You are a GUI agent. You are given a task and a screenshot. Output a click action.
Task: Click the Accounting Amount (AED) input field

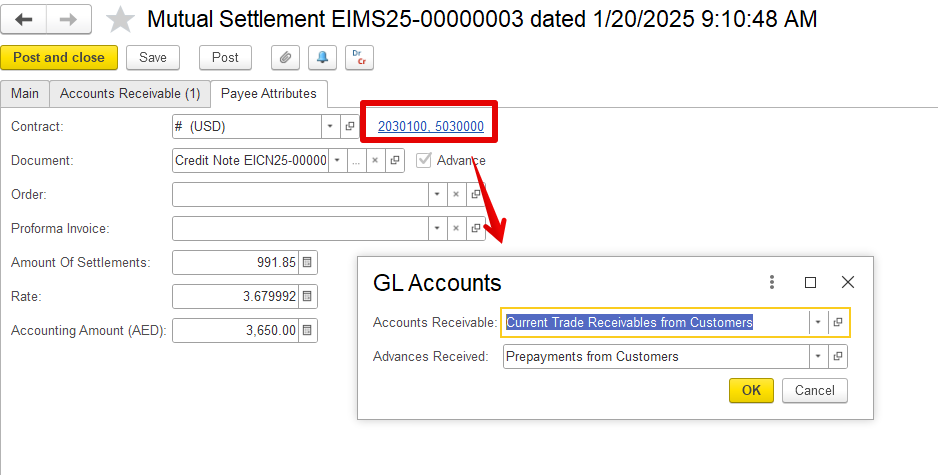click(x=236, y=331)
